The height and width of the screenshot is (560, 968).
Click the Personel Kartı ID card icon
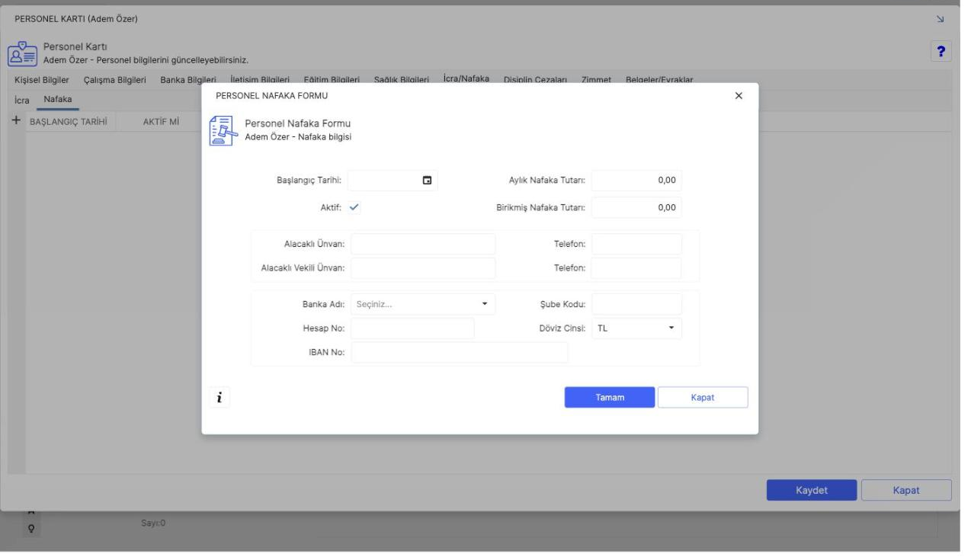tap(21, 53)
